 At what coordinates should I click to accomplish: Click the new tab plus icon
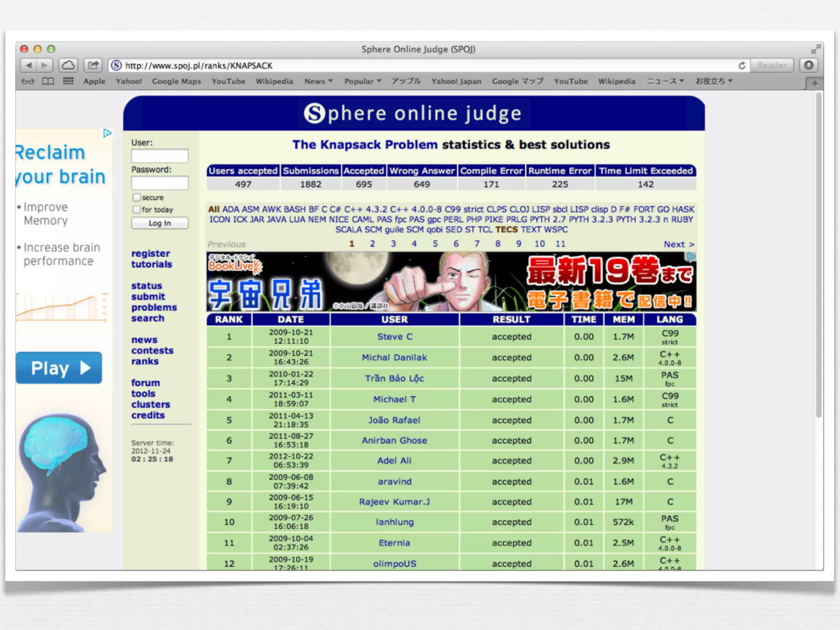click(x=815, y=83)
